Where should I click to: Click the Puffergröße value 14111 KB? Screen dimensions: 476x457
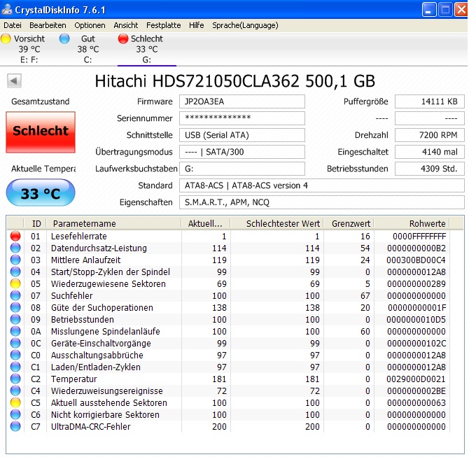pos(430,101)
